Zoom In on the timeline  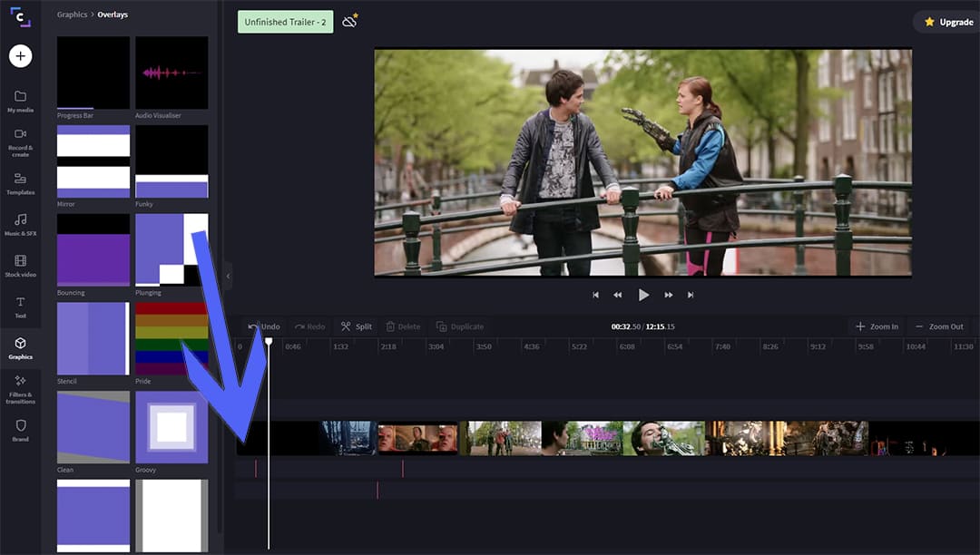point(877,326)
